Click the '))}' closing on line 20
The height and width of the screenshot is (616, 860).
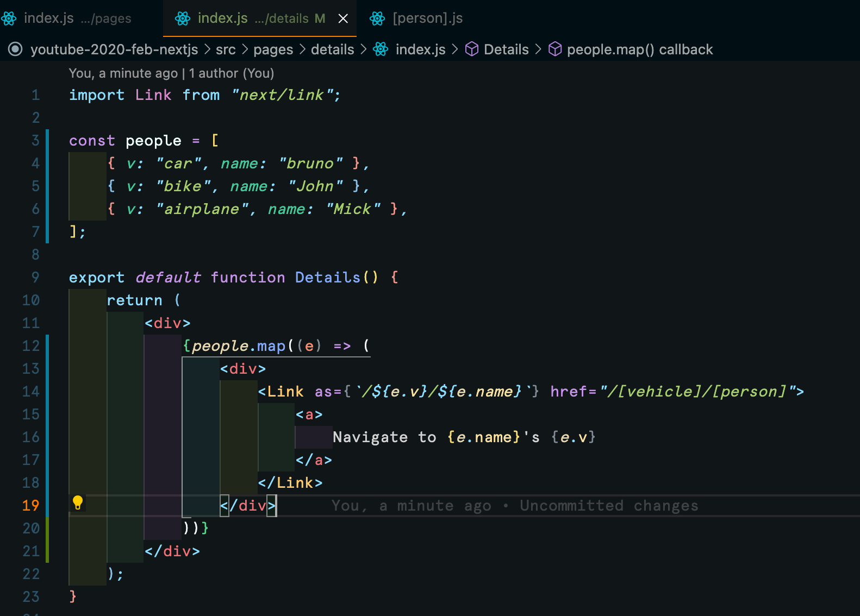coord(196,529)
